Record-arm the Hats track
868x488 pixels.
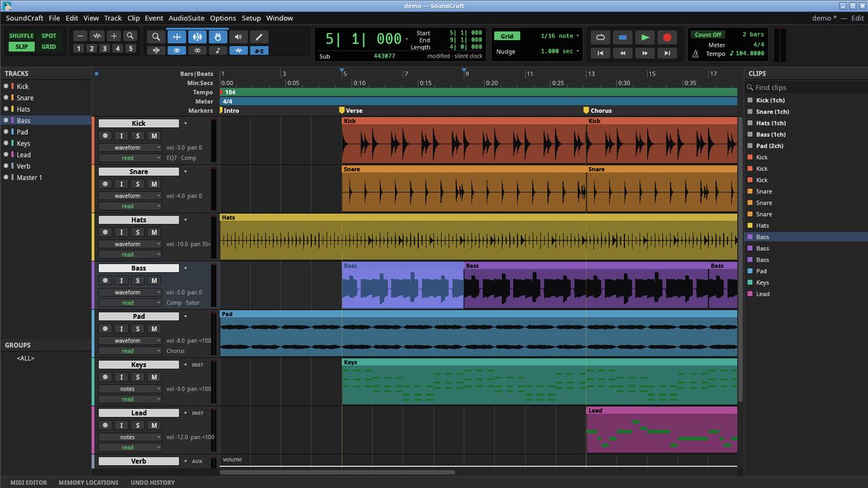pos(105,232)
